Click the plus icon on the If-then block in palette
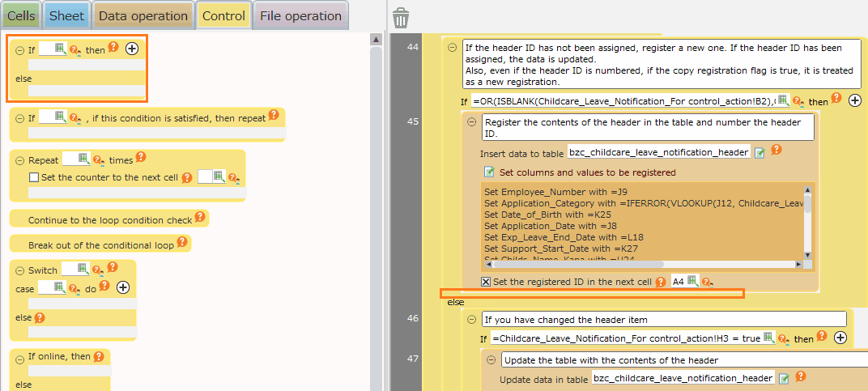Image resolution: width=868 pixels, height=391 pixels. (132, 49)
